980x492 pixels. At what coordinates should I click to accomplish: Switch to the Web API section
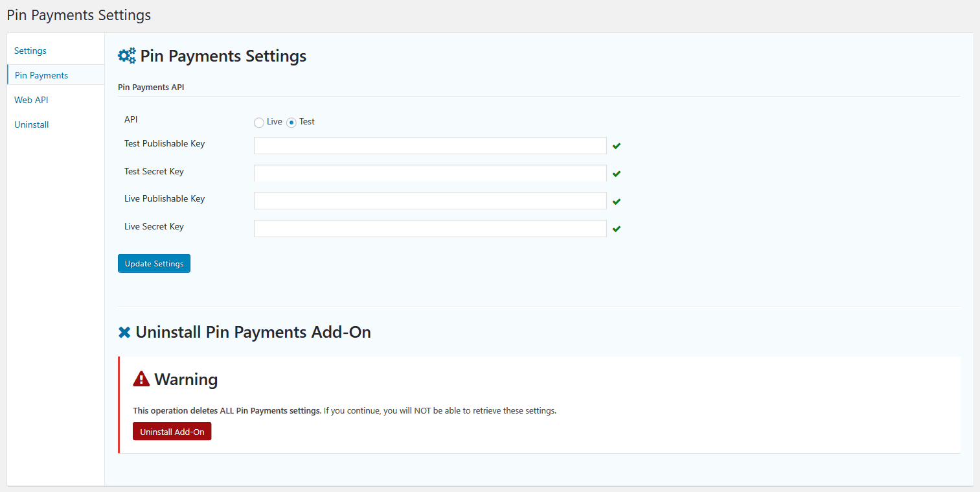pyautogui.click(x=30, y=99)
